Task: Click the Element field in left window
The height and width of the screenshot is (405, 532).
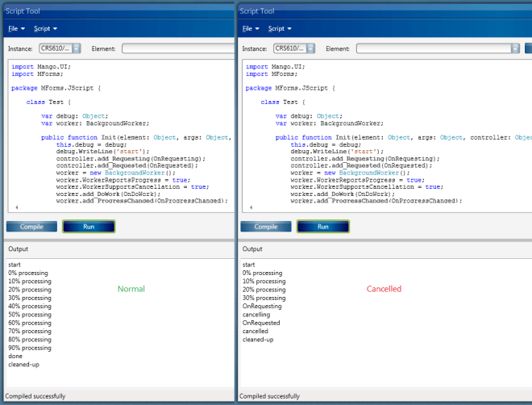Action: [x=177, y=48]
